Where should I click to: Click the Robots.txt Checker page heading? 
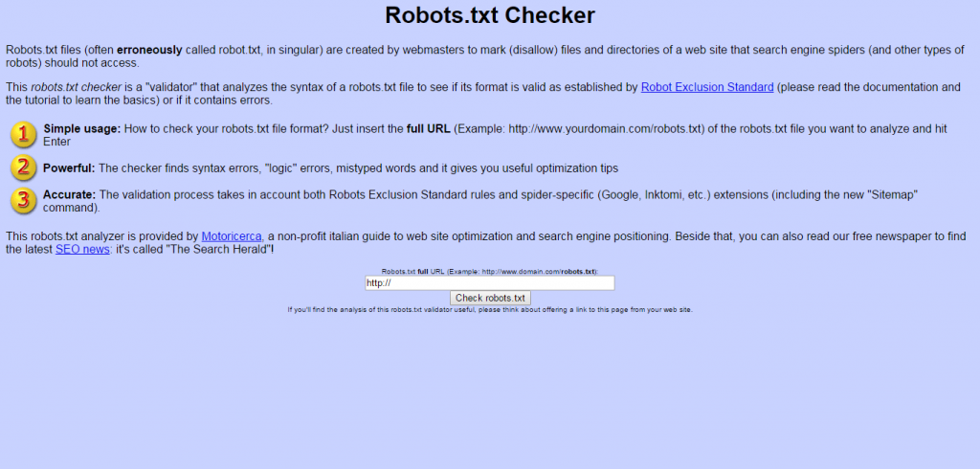pos(490,16)
